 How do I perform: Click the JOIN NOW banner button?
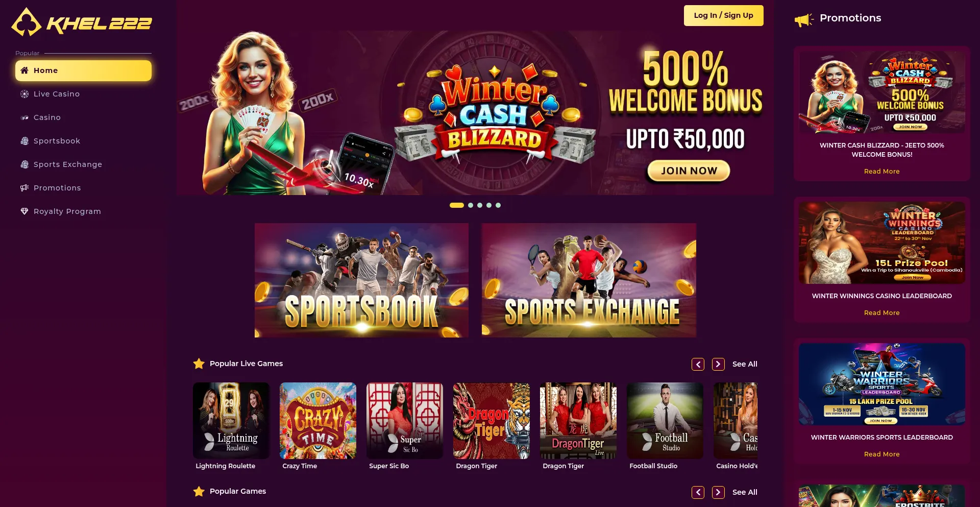689,171
